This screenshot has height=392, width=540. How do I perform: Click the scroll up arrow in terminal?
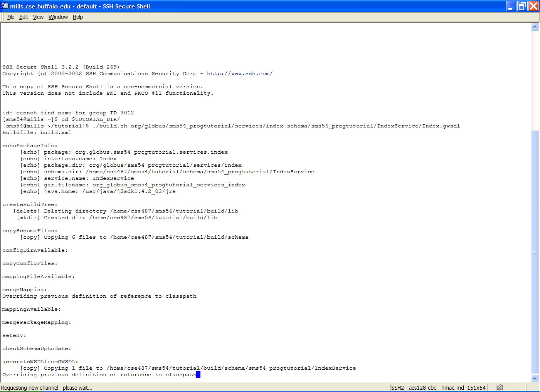(535, 27)
